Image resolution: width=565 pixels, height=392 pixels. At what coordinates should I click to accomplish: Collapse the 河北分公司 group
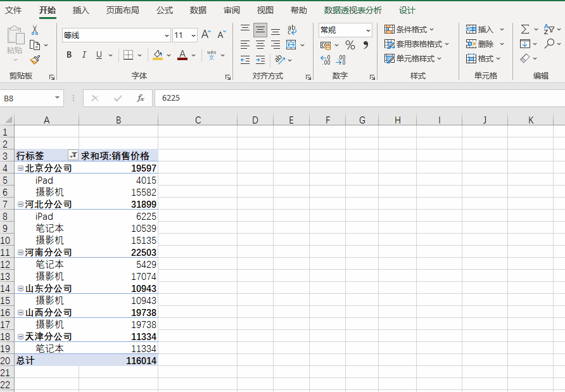tap(20, 205)
